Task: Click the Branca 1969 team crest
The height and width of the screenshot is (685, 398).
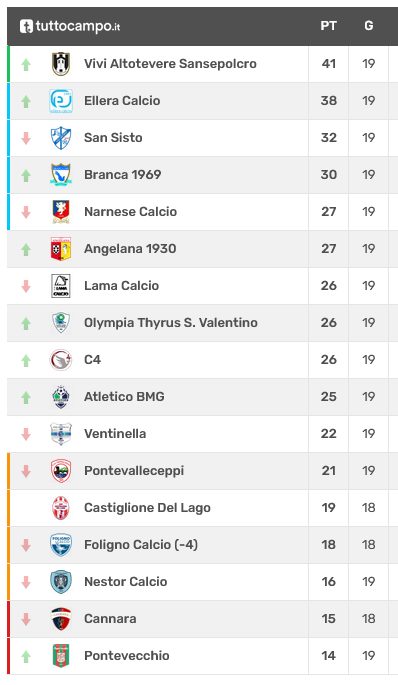Action: [61, 175]
